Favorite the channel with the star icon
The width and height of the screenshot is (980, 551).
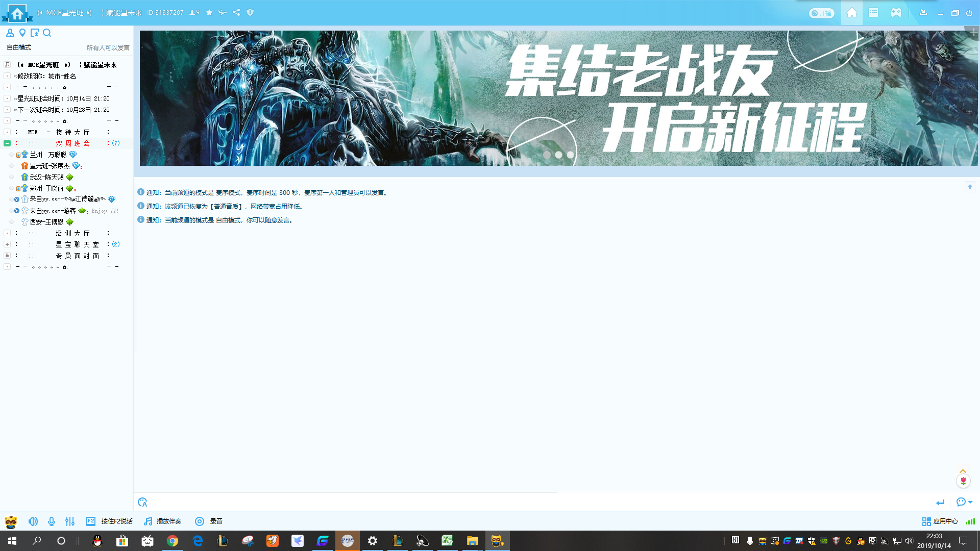[209, 12]
